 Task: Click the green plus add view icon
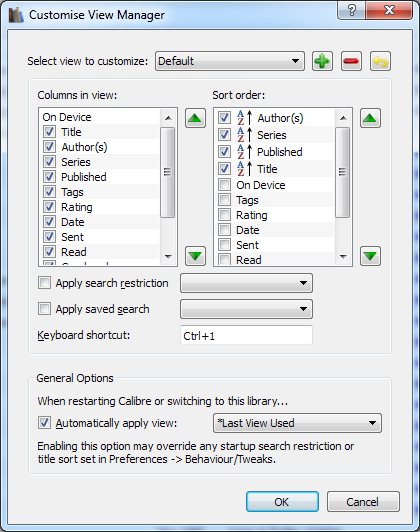(322, 61)
